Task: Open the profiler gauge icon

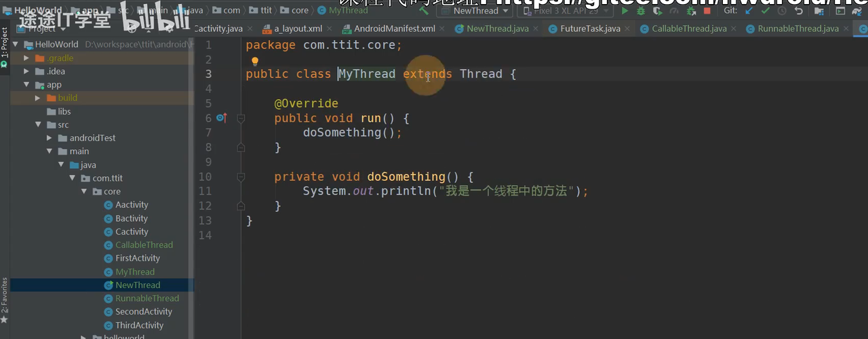Action: 673,11
